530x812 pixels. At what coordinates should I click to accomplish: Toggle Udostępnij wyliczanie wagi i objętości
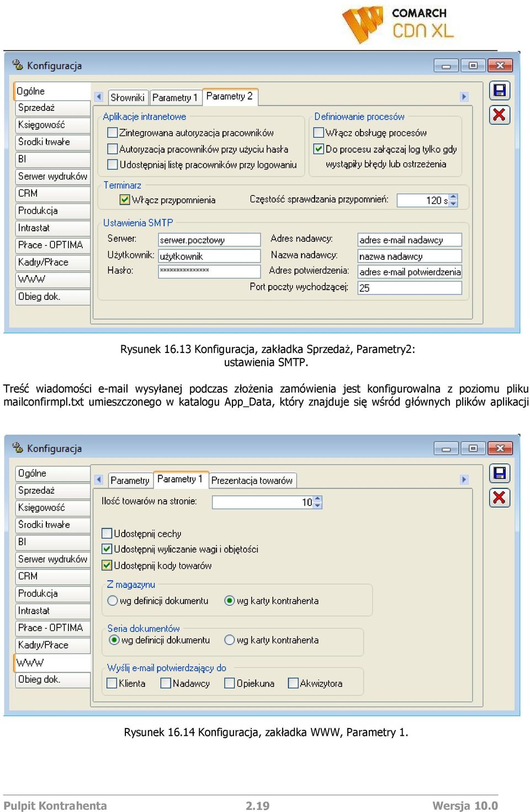click(x=107, y=549)
